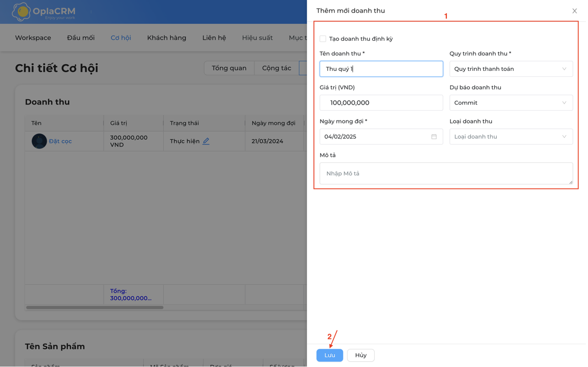
Task: Open the Quy trình doanh thu dropdown
Action: (511, 69)
